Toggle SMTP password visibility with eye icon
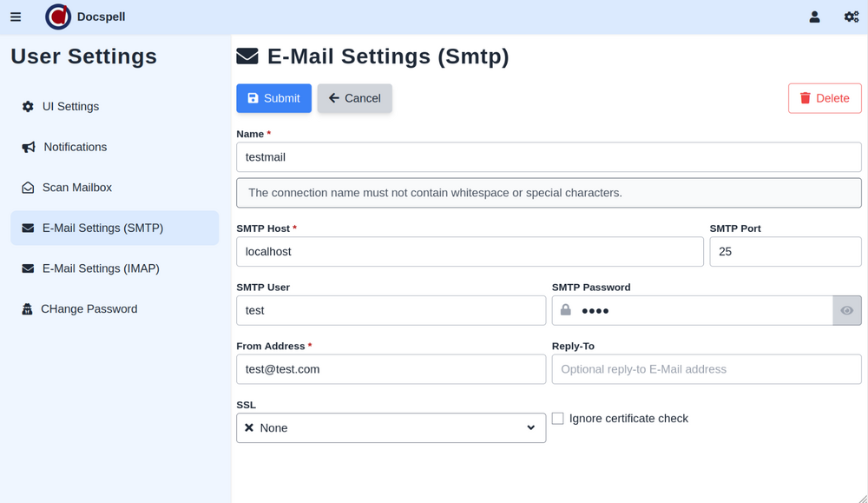 click(846, 310)
